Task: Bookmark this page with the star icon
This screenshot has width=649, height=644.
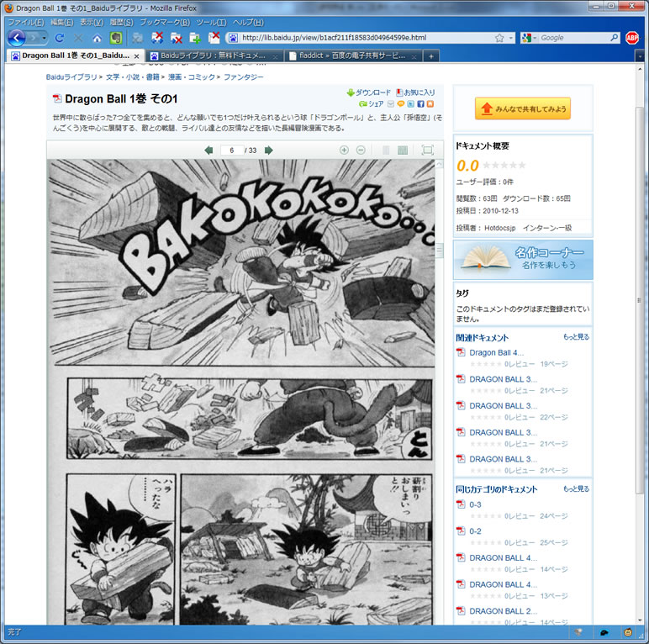Action: [499, 38]
